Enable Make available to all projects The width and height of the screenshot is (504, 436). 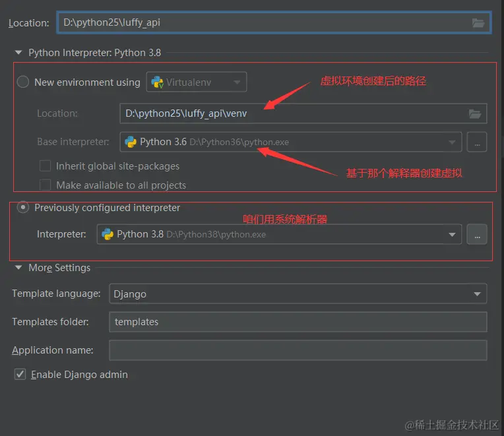pyautogui.click(x=45, y=185)
